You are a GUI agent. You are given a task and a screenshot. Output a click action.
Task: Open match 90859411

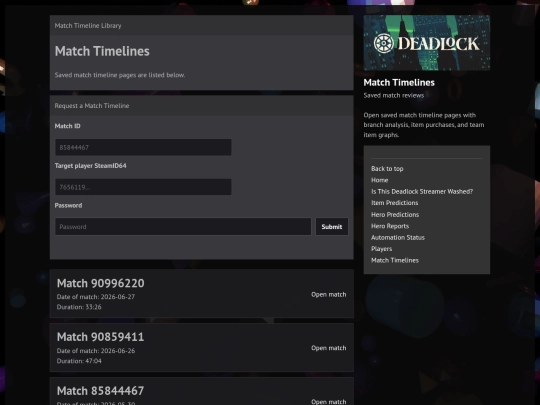329,348
